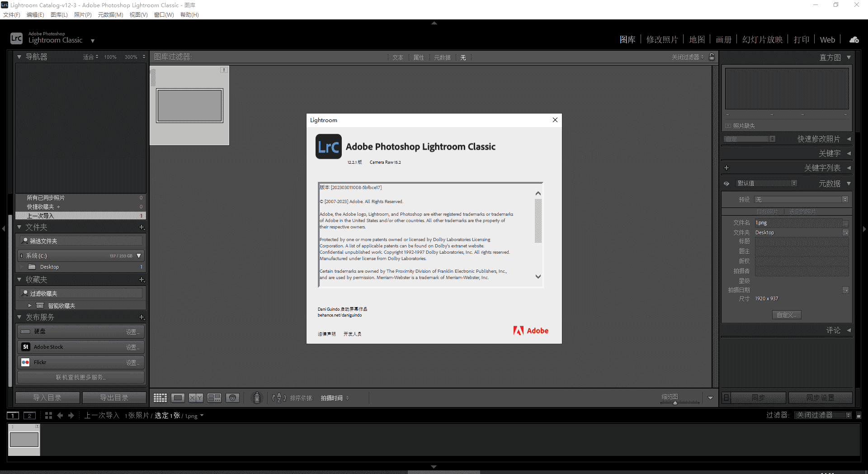Open the People view
Screen dimensions: 868x474
[232, 398]
